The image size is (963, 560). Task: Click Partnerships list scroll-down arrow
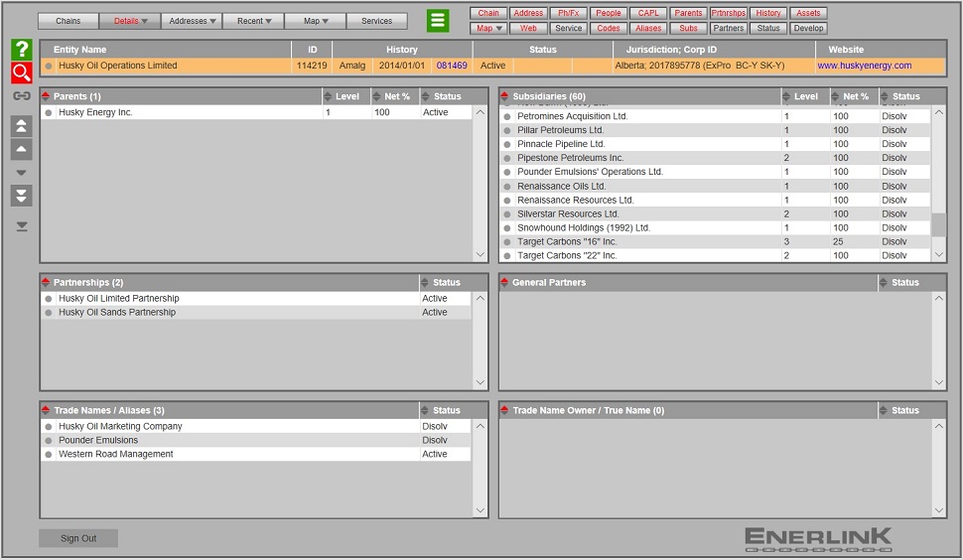pos(480,382)
